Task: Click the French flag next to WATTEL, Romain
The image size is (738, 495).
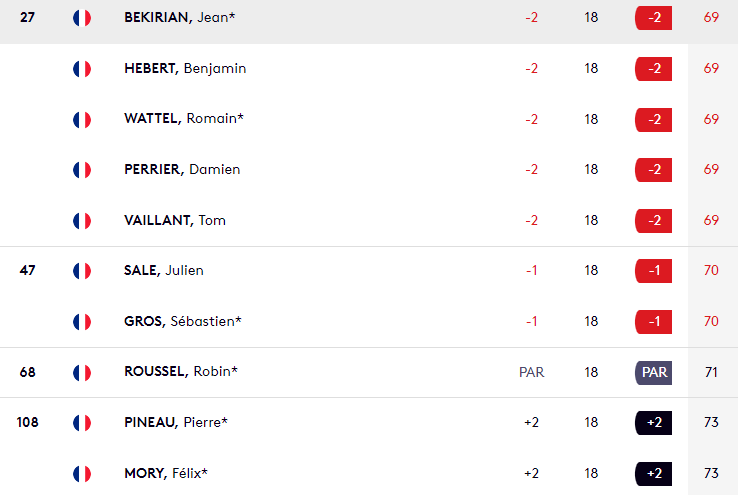Action: (x=82, y=120)
